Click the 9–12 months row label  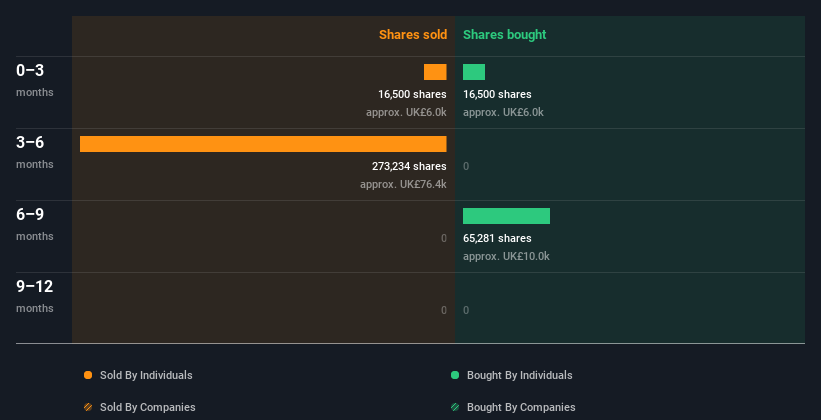pos(35,296)
